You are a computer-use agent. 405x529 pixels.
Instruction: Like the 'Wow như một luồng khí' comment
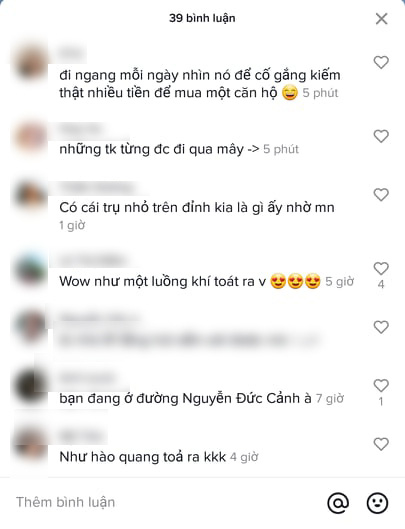(x=381, y=269)
